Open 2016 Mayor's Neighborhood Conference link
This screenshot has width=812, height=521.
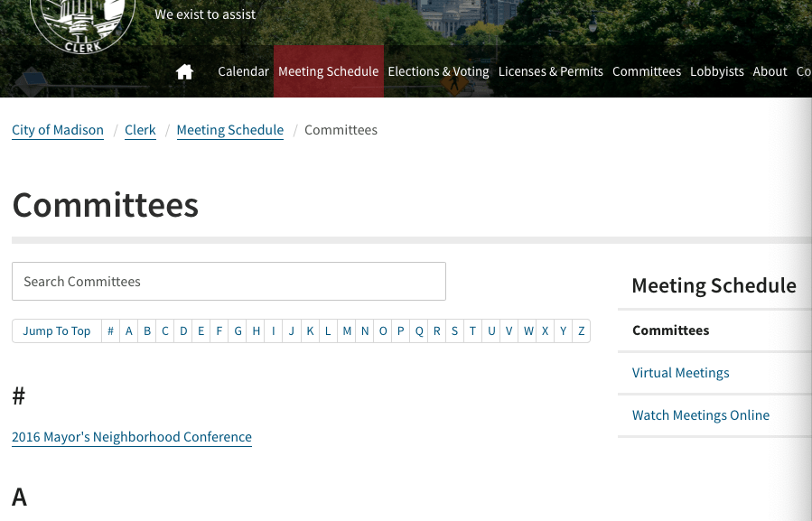coord(132,437)
